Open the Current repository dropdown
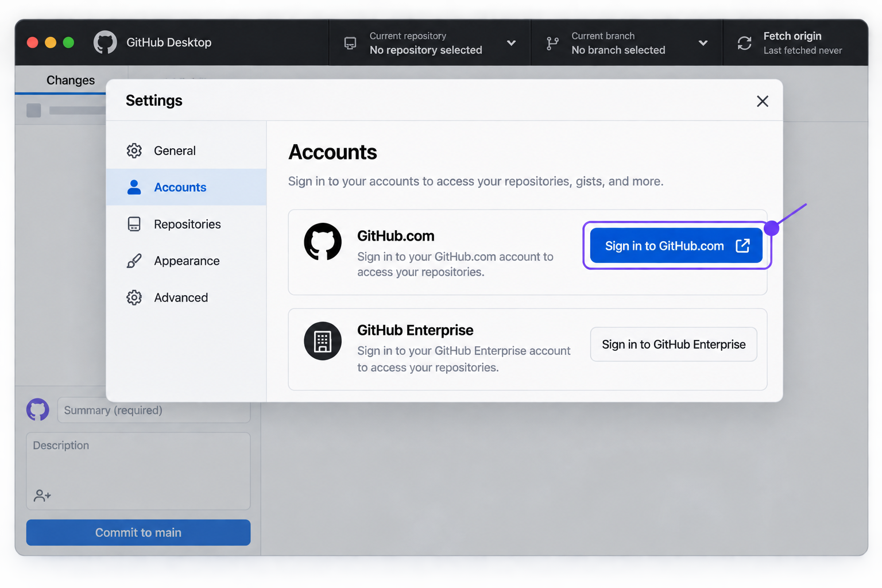 pyautogui.click(x=430, y=43)
